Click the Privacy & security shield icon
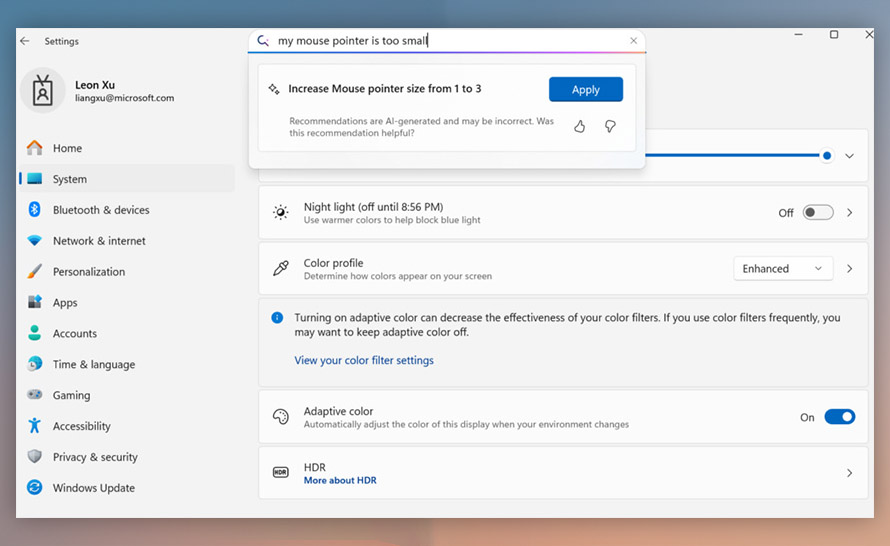 point(35,456)
